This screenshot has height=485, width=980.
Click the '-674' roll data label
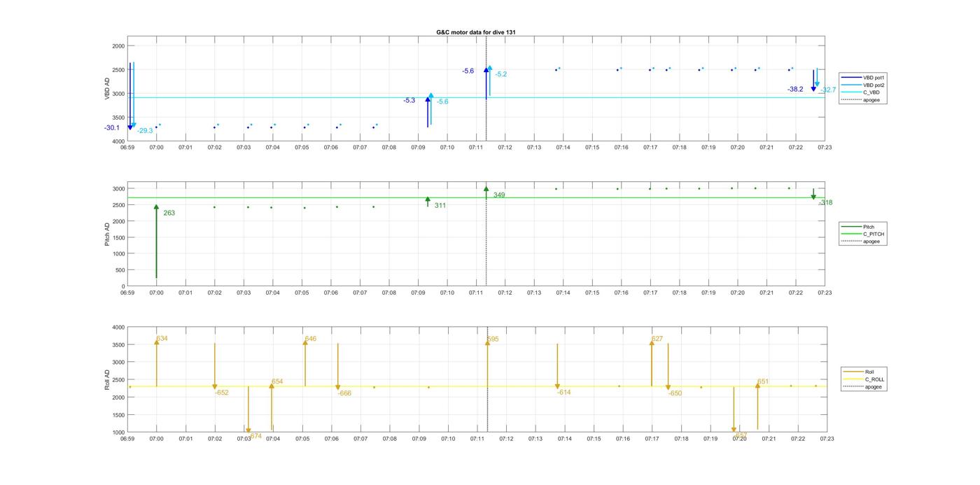[255, 436]
